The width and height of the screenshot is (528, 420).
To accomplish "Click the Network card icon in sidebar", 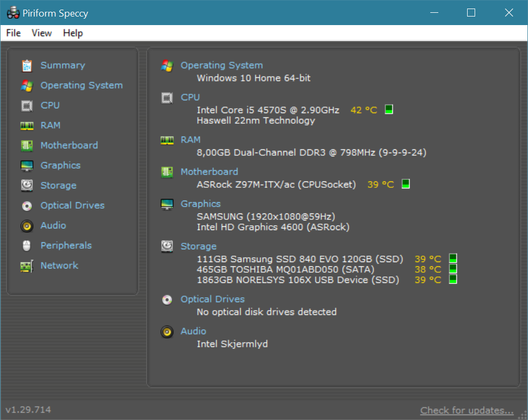I will (27, 266).
